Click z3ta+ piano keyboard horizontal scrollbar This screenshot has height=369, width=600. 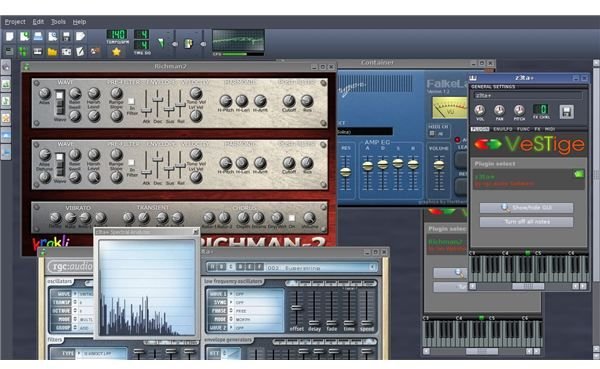(528, 286)
